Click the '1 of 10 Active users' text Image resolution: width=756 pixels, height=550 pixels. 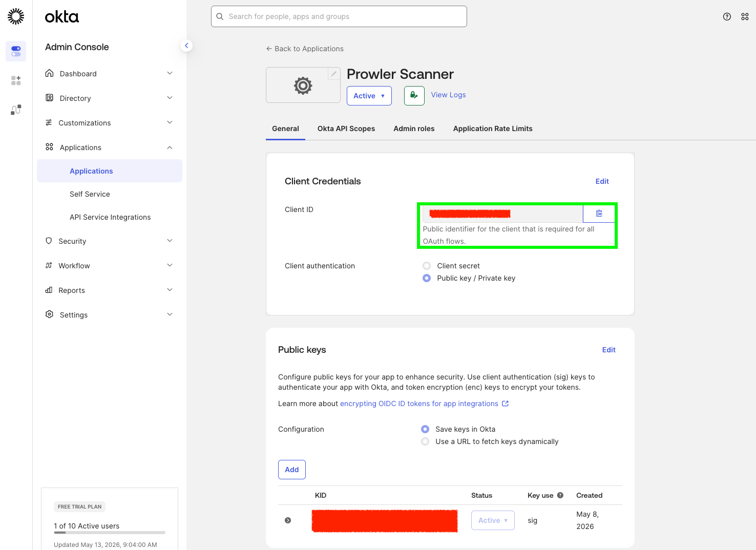[x=87, y=526]
